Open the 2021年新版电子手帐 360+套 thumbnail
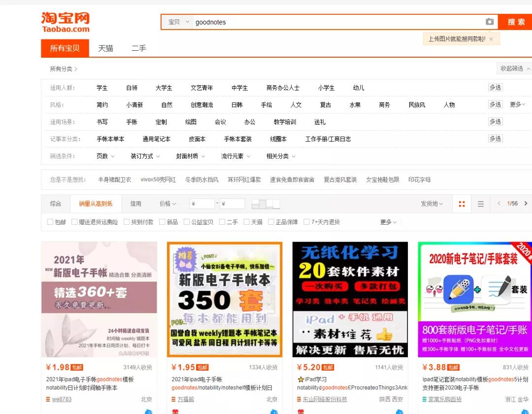Viewport: 532px width, 414px height. 99,299
